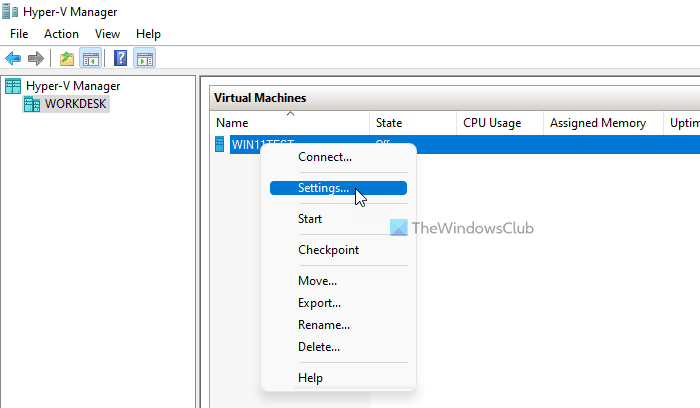Screen dimensions: 700x408
Task: Toggle Show/Hide Console Tree toolbar icon
Action: tap(91, 58)
